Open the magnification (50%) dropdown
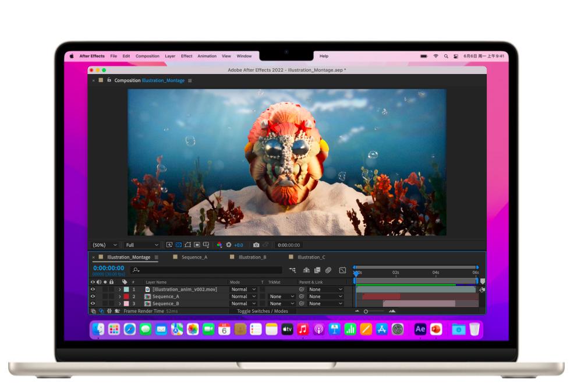The image size is (570, 392). point(104,245)
